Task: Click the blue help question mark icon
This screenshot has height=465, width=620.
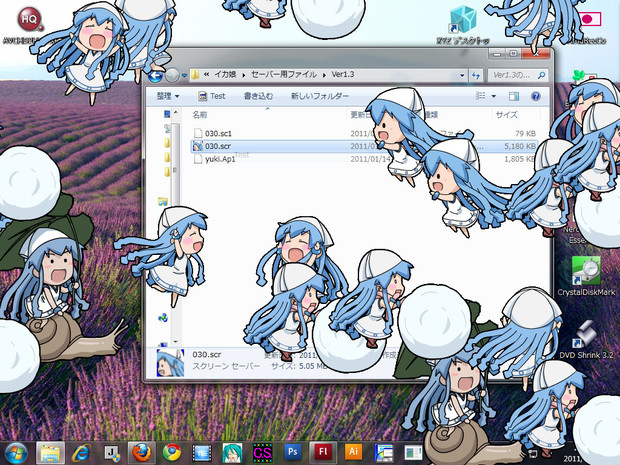Action: [535, 96]
